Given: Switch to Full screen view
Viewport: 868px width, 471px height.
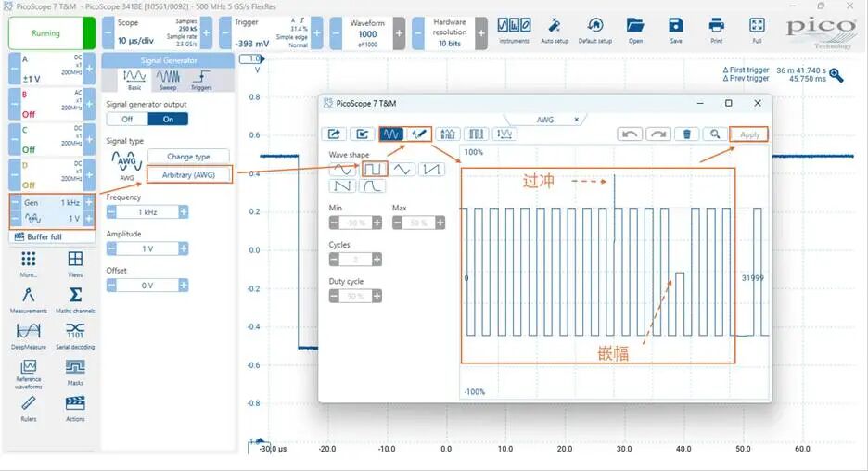Looking at the screenshot, I should [757, 31].
